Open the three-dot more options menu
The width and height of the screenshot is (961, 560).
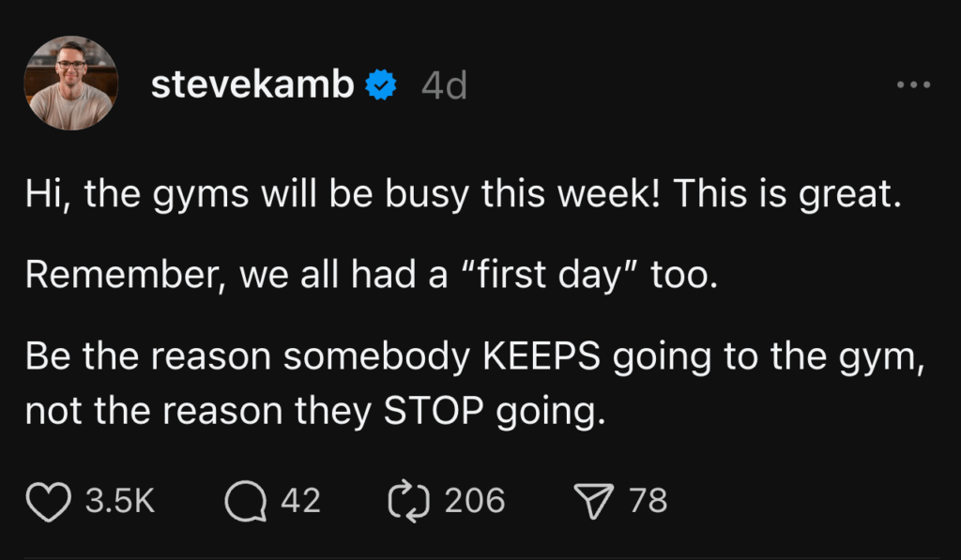[913, 85]
